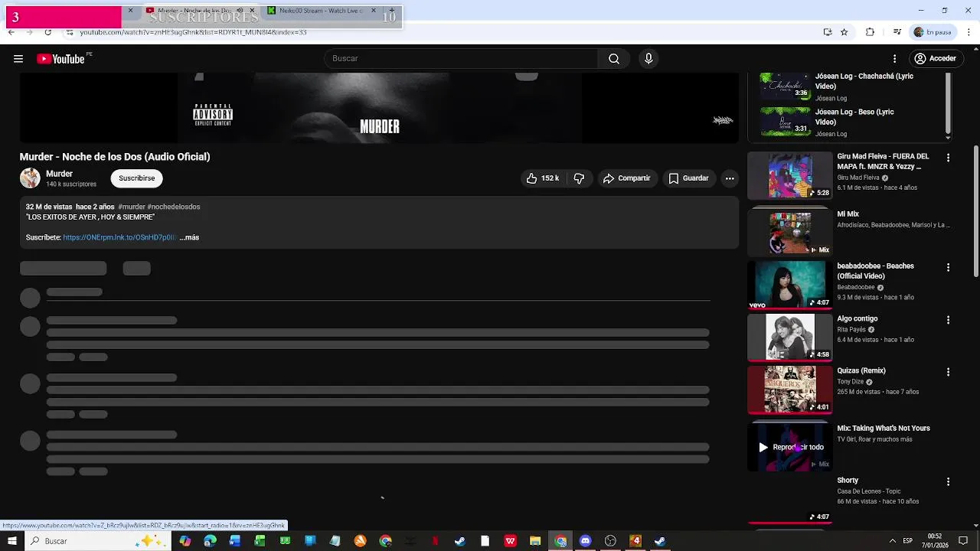Click the page vertical scrollbar

(975, 210)
